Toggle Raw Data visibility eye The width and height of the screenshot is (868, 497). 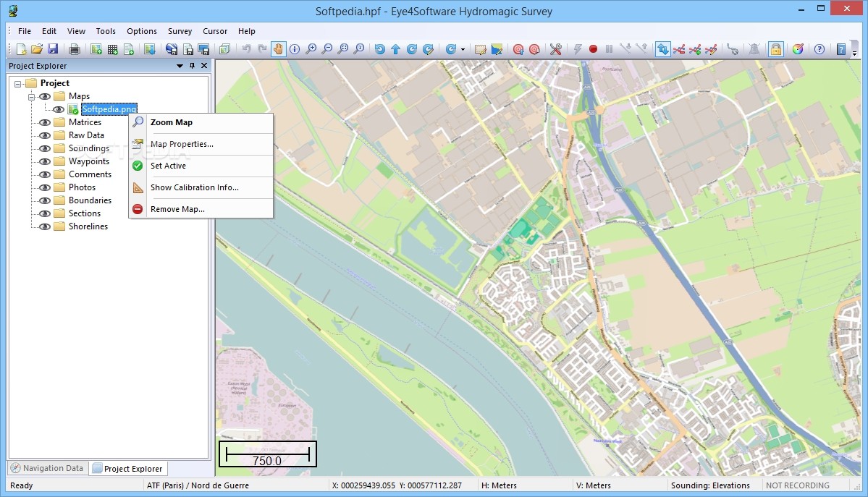point(45,135)
